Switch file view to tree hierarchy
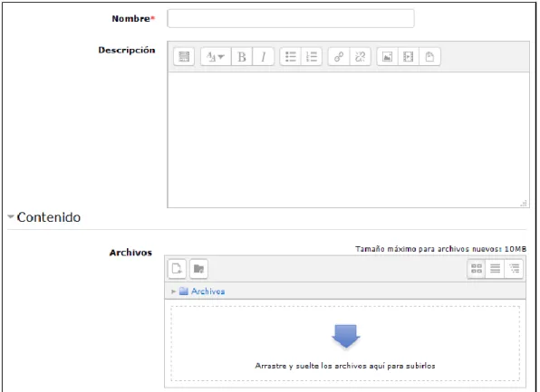The height and width of the screenshot is (392, 540). pos(514,269)
